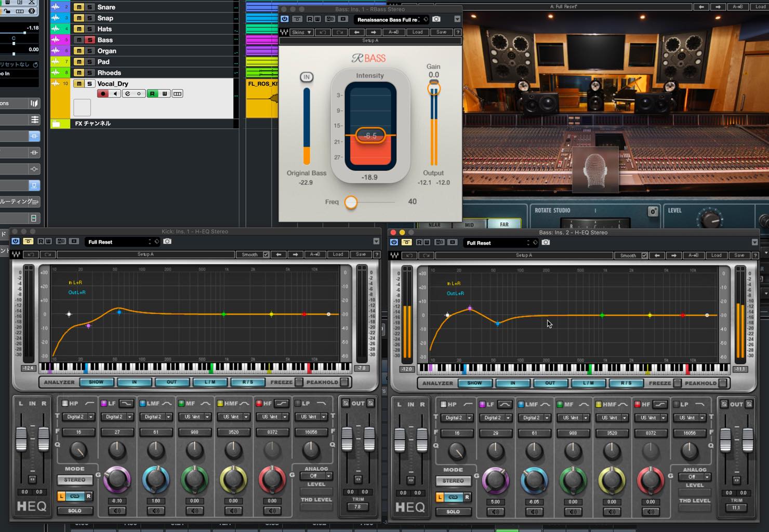Go to previous preset in RBass
Image resolution: width=769 pixels, height=532 pixels.
[356, 32]
